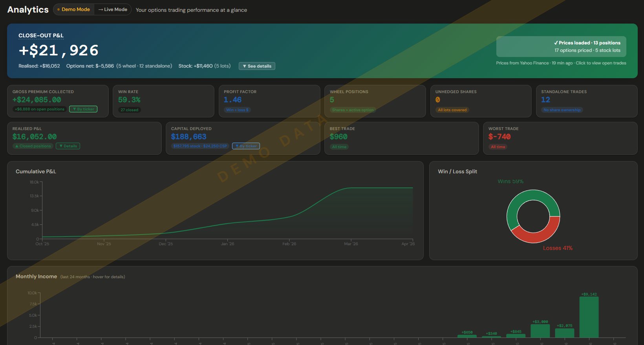This screenshot has height=345, width=644.
Task: Click the $188,663 capital deployed value
Action: (x=188, y=137)
